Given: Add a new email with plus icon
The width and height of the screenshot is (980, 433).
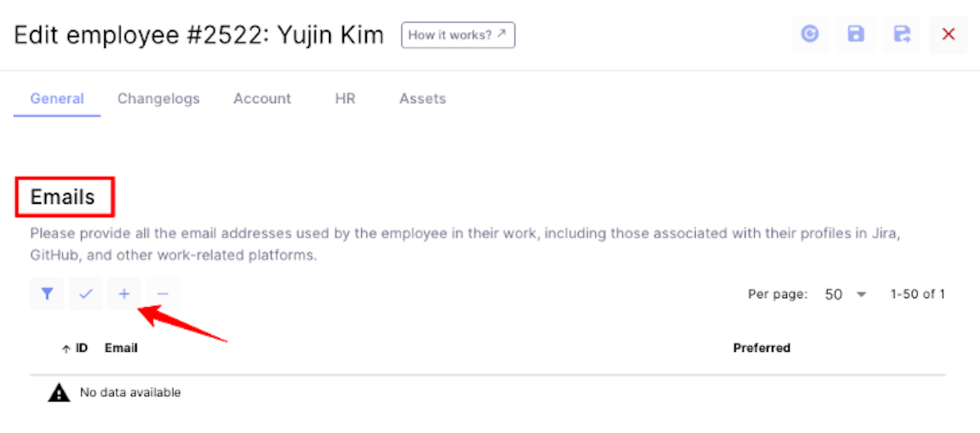Looking at the screenshot, I should click(x=124, y=294).
